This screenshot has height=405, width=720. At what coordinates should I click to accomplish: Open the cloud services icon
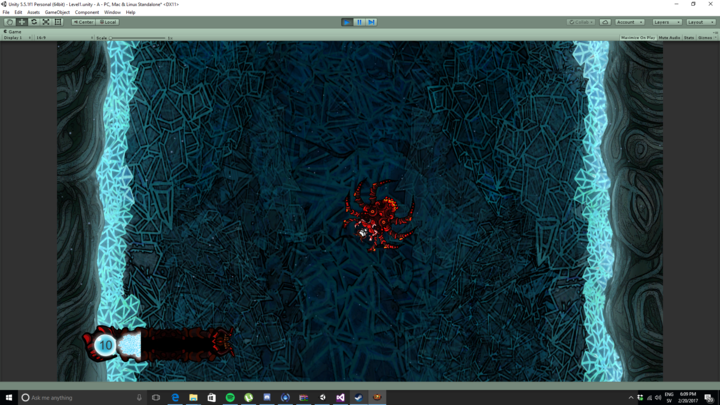coord(605,22)
